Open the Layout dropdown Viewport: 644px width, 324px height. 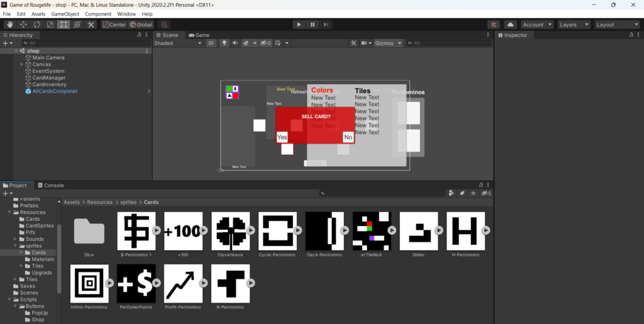[x=618, y=25]
